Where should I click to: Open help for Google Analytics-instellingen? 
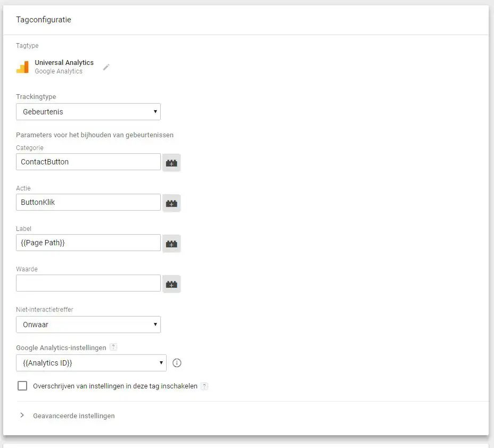click(113, 347)
